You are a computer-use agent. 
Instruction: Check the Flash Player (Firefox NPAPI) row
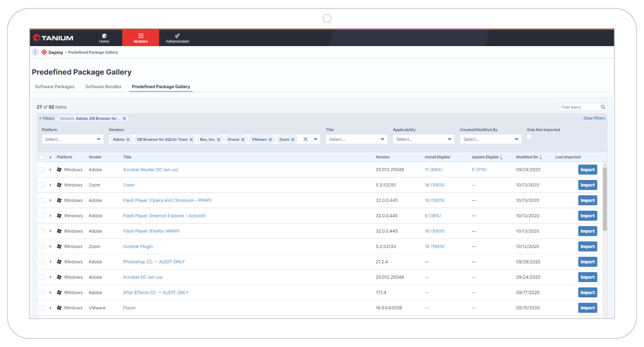(x=42, y=231)
